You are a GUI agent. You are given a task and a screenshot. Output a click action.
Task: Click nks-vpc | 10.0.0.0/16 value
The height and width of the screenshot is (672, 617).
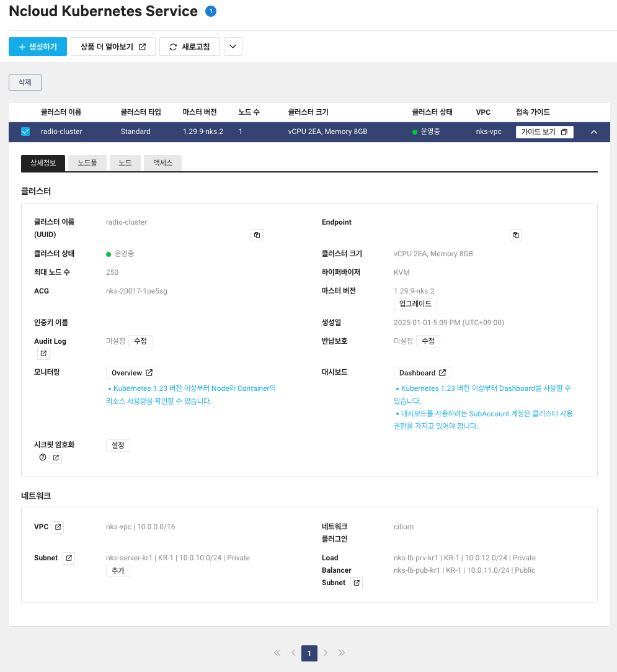[140, 527]
